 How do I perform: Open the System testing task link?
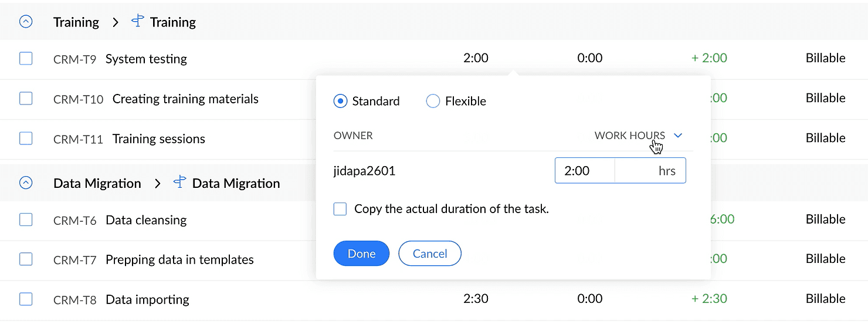146,59
